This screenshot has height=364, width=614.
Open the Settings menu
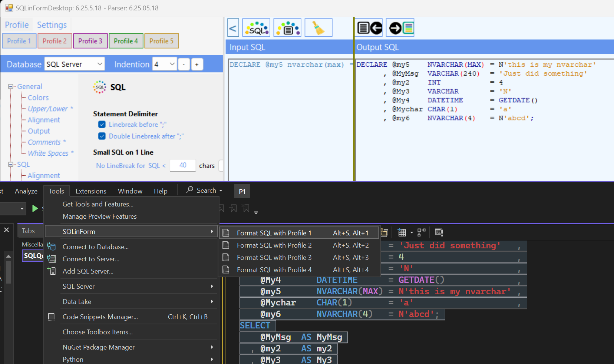[x=52, y=25]
